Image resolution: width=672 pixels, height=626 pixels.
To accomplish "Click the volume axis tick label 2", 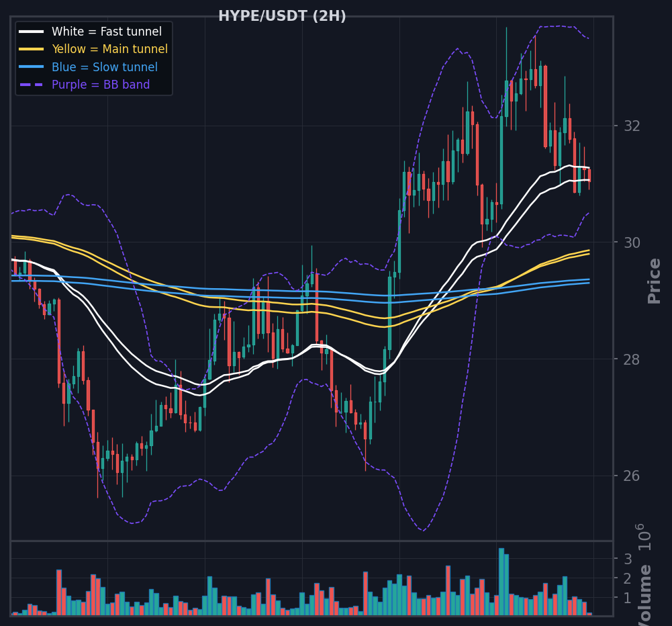I will [x=628, y=578].
